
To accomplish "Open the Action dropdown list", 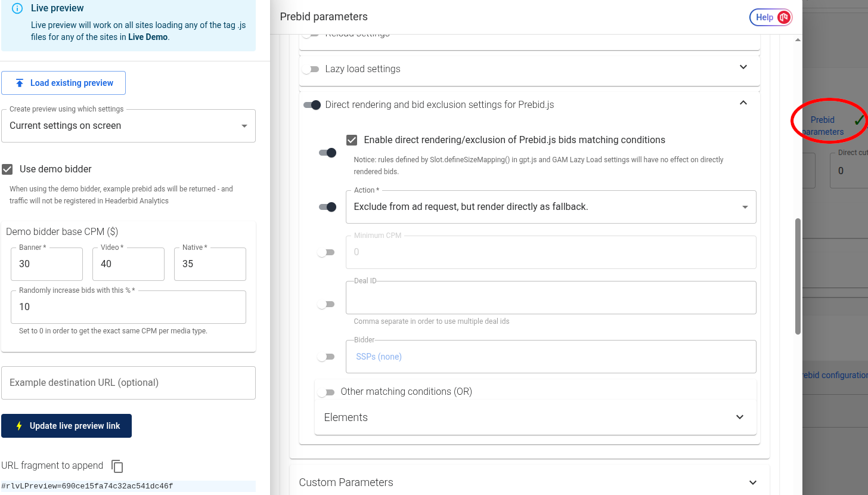I will click(x=551, y=207).
